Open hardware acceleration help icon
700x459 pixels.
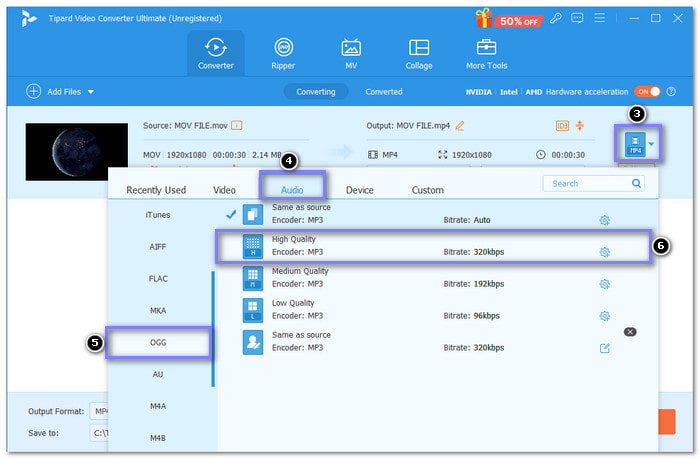click(x=671, y=92)
